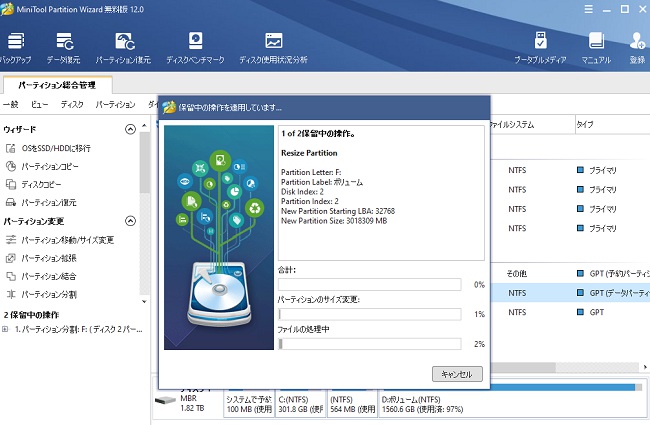
Task: Collapse the パーティション変更 section
Action: click(131, 221)
